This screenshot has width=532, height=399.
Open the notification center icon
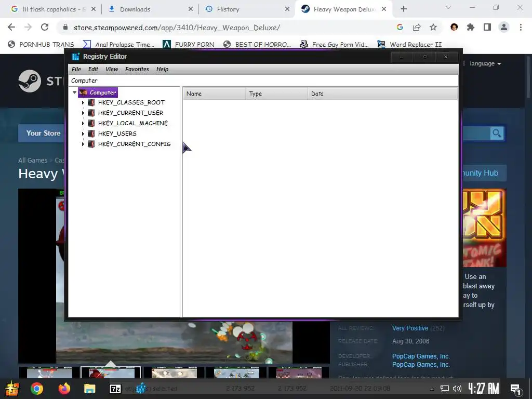516,389
